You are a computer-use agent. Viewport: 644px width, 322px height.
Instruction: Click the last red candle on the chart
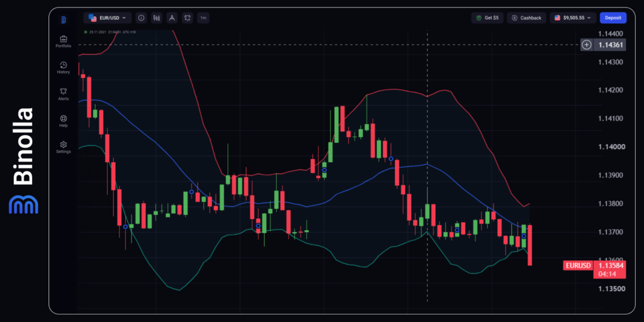[530, 245]
